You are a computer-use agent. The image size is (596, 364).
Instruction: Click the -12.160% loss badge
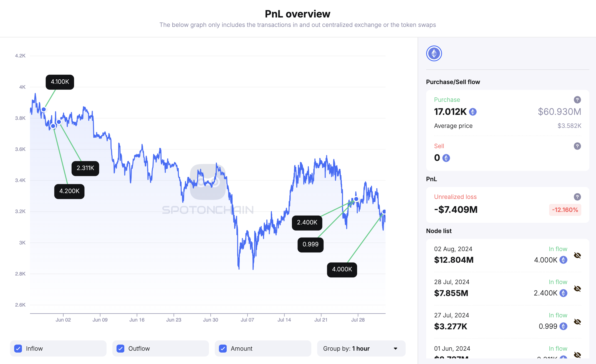click(565, 210)
